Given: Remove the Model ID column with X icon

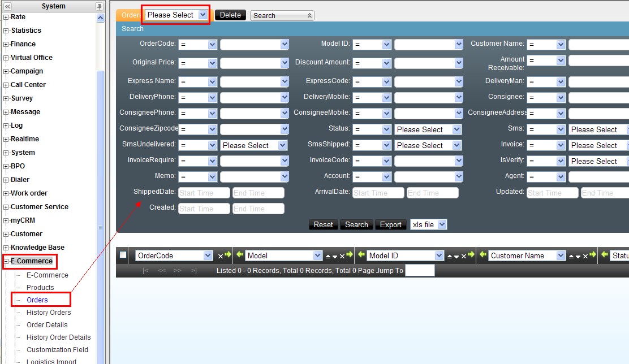Looking at the screenshot, I should [463, 256].
